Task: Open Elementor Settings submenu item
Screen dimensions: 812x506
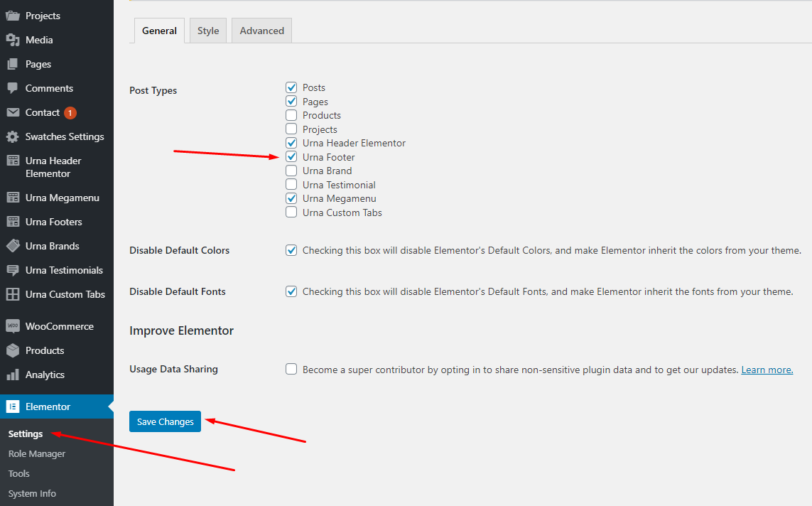Action: click(x=26, y=434)
